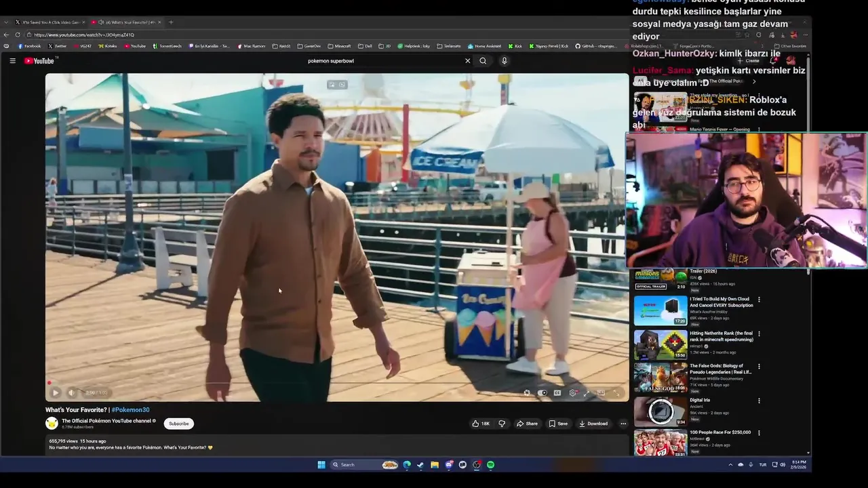
Task: Open File Explorer from the taskbar
Action: click(x=435, y=465)
